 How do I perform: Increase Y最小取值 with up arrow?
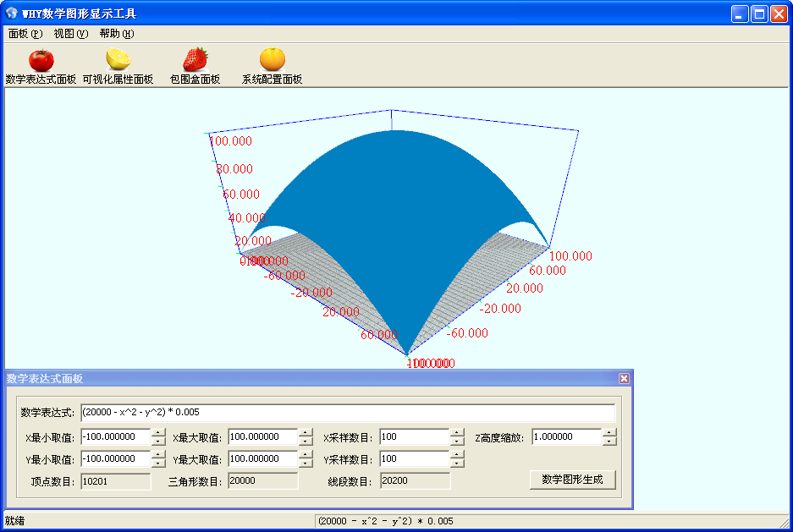[158, 455]
